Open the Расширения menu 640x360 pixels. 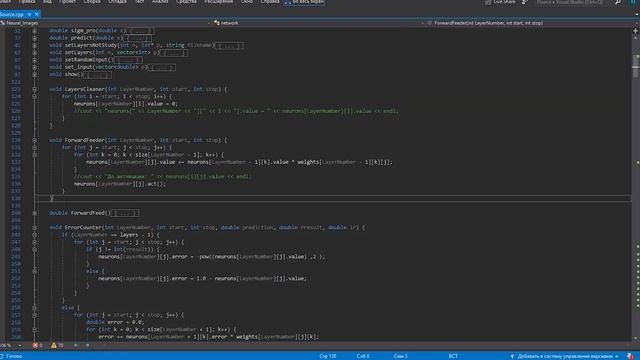[x=219, y=2]
